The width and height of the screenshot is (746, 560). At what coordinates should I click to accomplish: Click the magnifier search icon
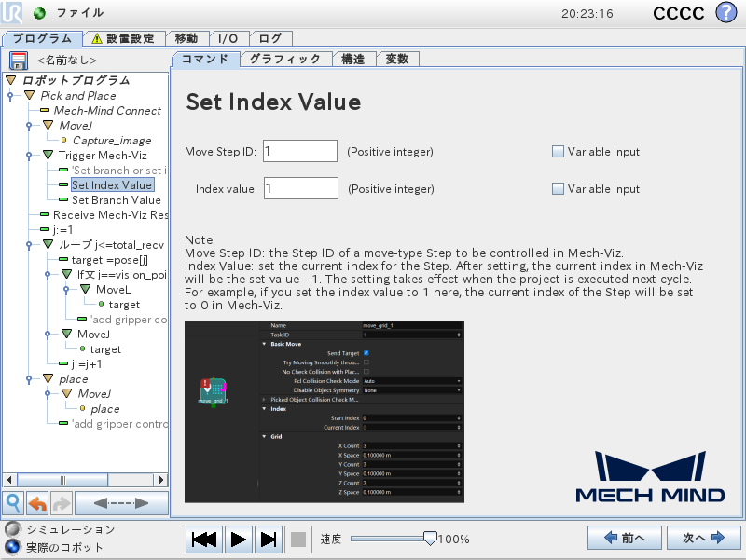(13, 503)
